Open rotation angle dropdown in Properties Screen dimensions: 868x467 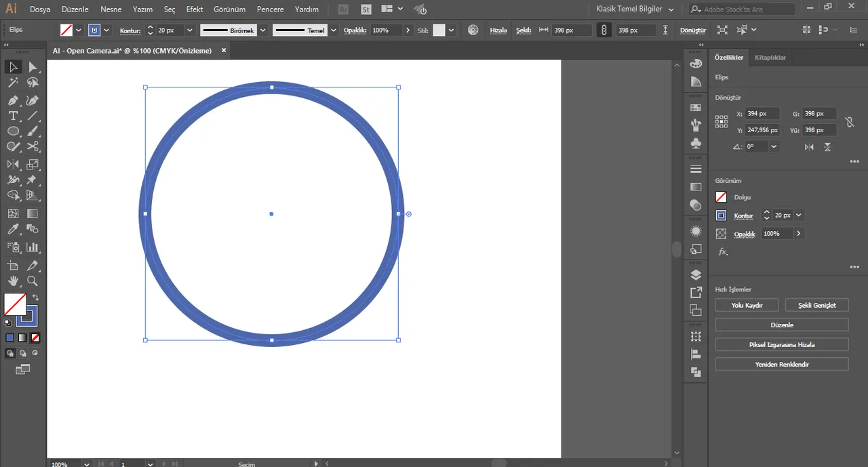(x=774, y=146)
